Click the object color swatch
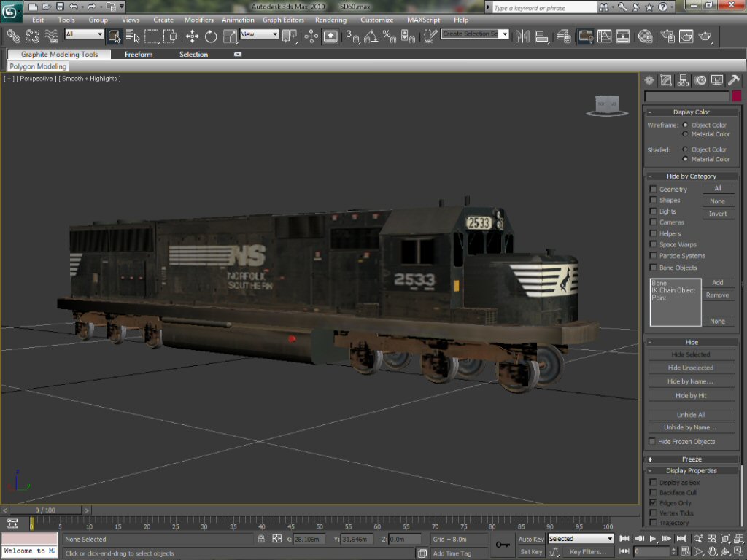This screenshot has height=560, width=747. [x=737, y=96]
